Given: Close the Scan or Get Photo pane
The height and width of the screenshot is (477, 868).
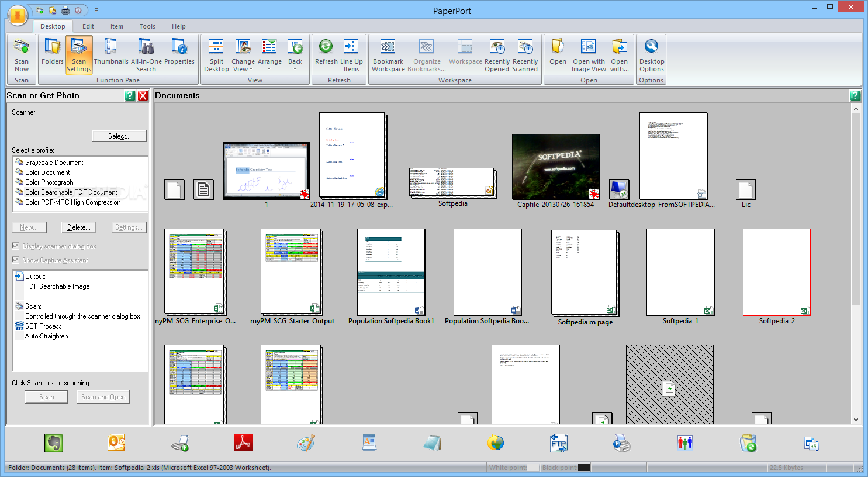Looking at the screenshot, I should coord(143,96).
